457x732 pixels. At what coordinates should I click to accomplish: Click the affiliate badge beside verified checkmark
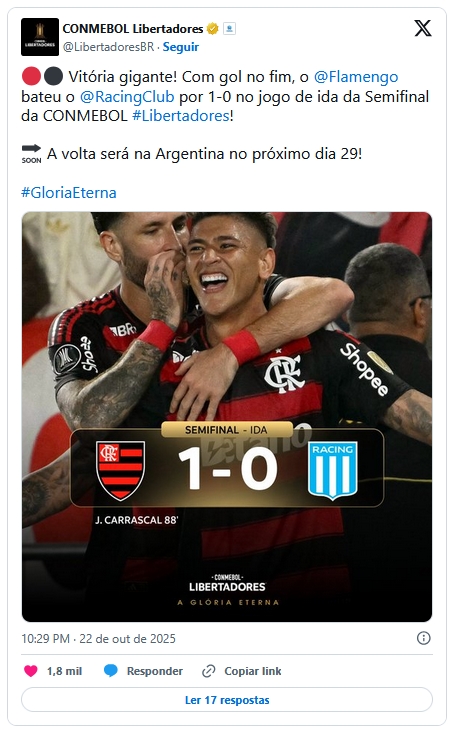tap(229, 29)
